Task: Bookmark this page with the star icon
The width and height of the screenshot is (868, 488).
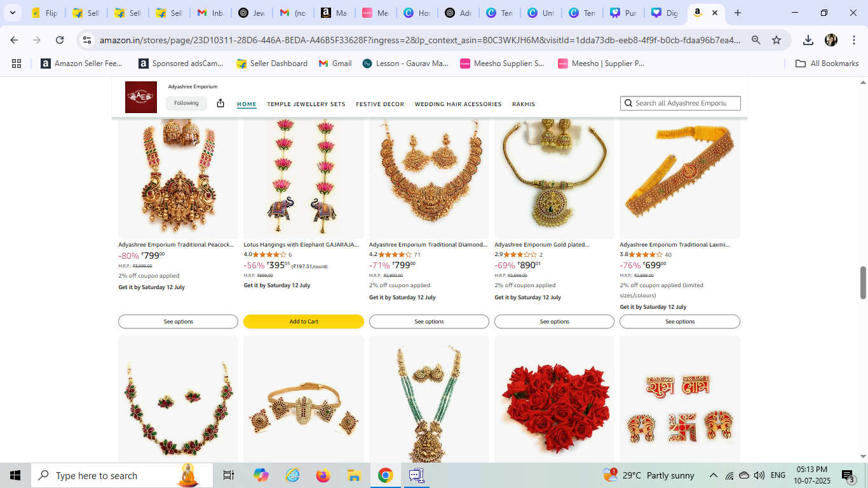Action: click(x=776, y=40)
